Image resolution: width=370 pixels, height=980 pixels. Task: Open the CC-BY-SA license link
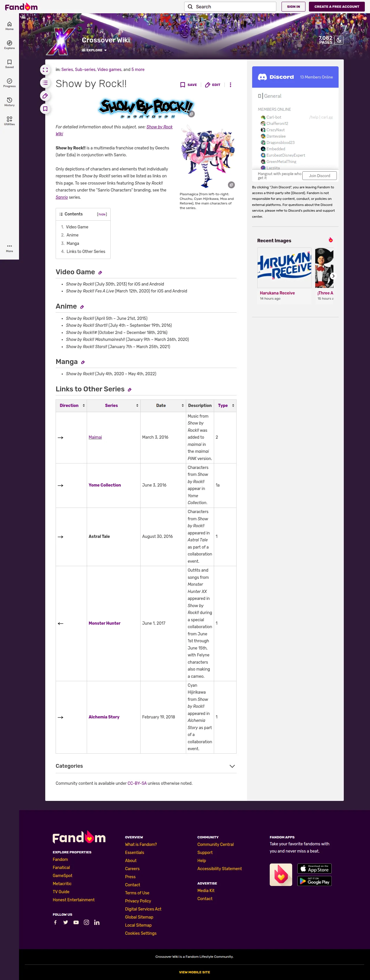click(137, 783)
